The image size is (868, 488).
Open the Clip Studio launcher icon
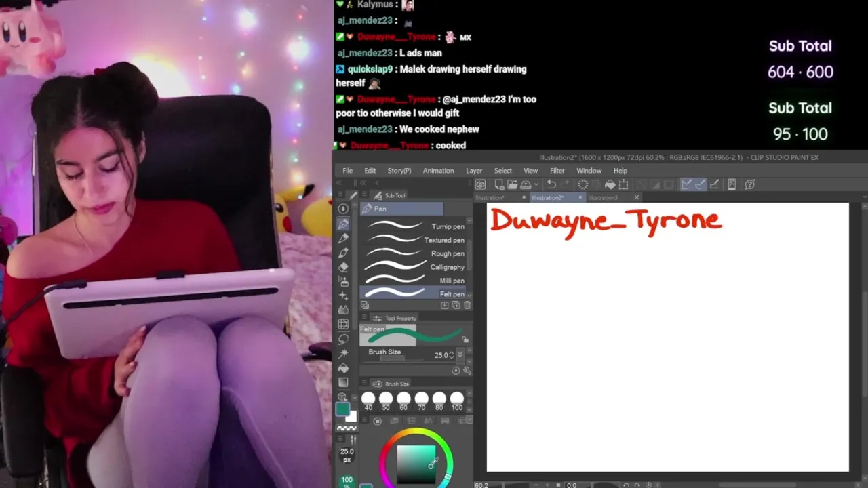click(x=481, y=184)
